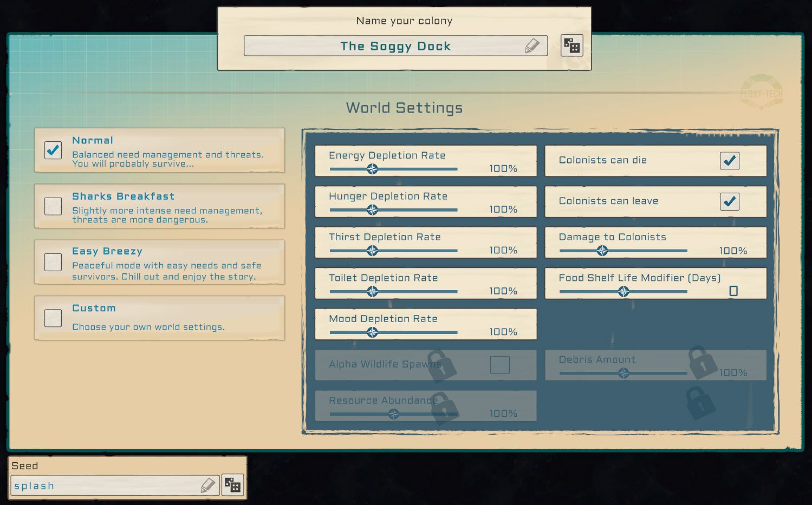
Task: Click the Damage to Colonists slider handle
Action: click(x=602, y=251)
